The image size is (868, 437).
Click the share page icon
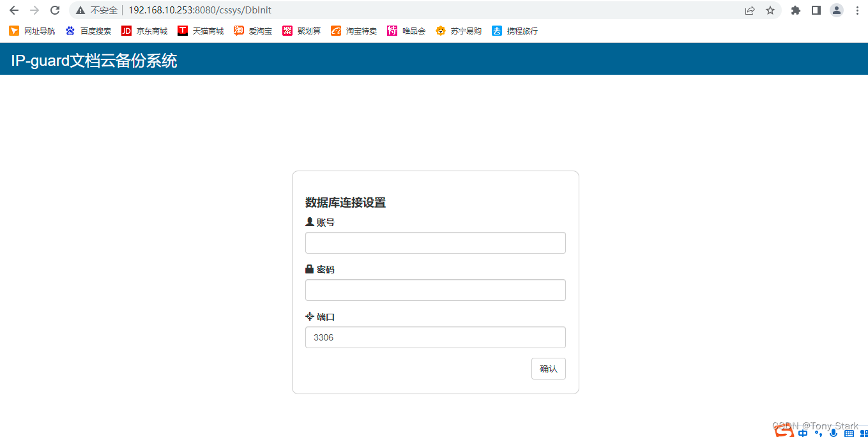[x=750, y=10]
